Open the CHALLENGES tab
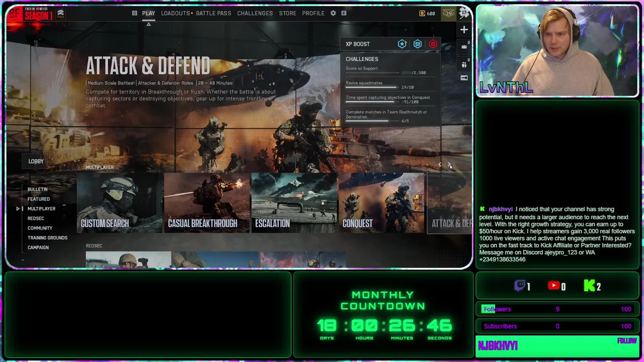This screenshot has height=362, width=644. point(255,13)
